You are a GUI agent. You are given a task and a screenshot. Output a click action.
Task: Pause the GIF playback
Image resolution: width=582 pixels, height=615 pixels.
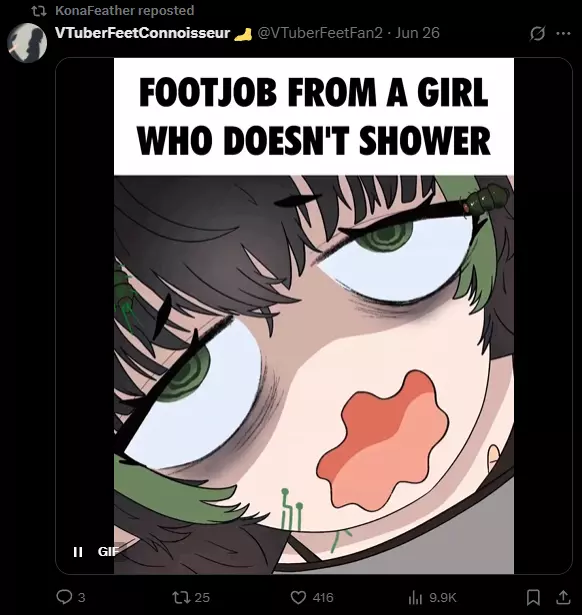(x=78, y=552)
